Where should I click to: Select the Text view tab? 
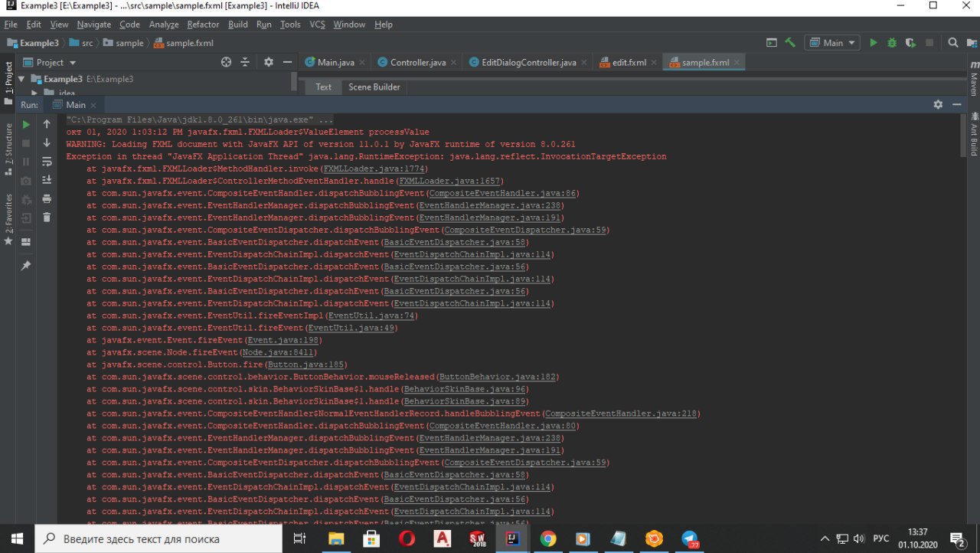[x=324, y=87]
